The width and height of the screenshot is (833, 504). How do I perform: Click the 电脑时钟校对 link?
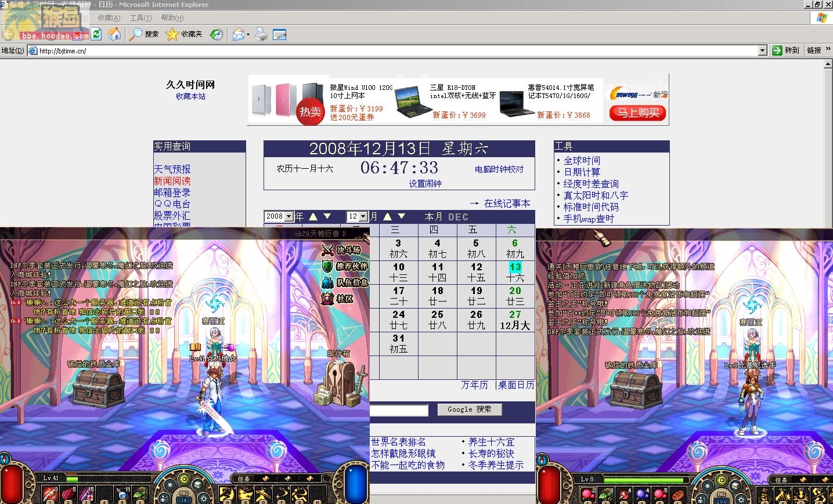(499, 169)
